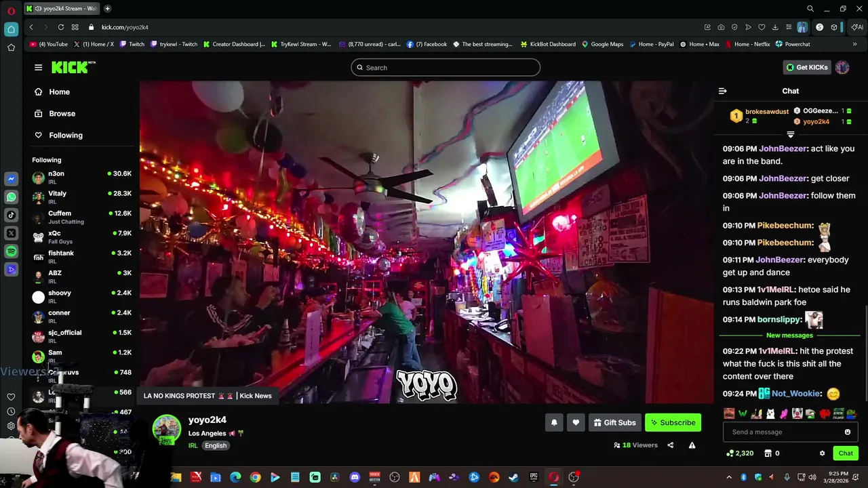Click the notification bell under the stream
The width and height of the screenshot is (868, 488).
click(x=554, y=422)
